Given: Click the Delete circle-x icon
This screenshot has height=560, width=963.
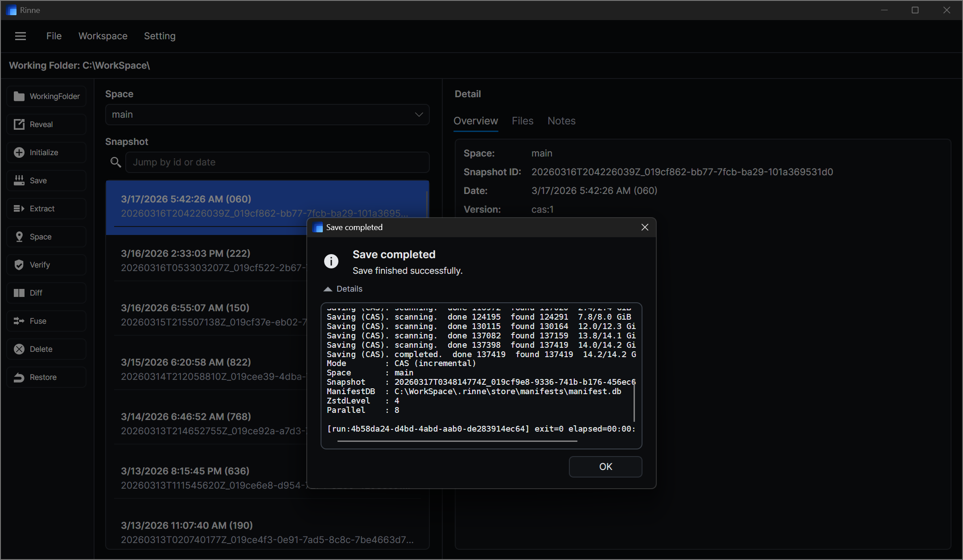Looking at the screenshot, I should coord(19,349).
